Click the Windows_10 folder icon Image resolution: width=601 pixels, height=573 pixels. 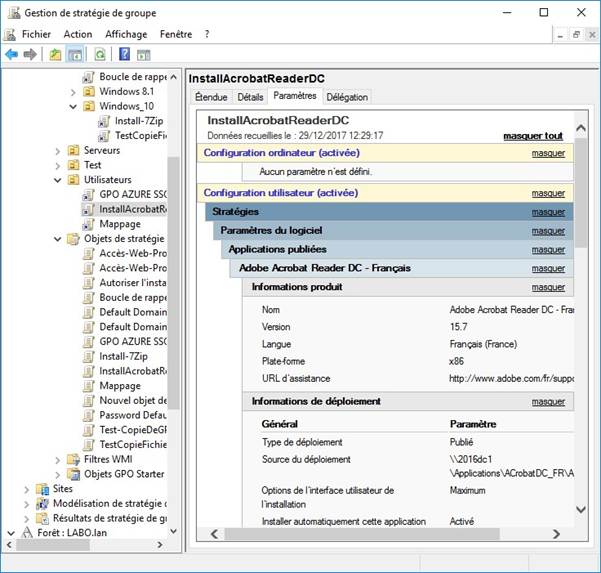89,106
